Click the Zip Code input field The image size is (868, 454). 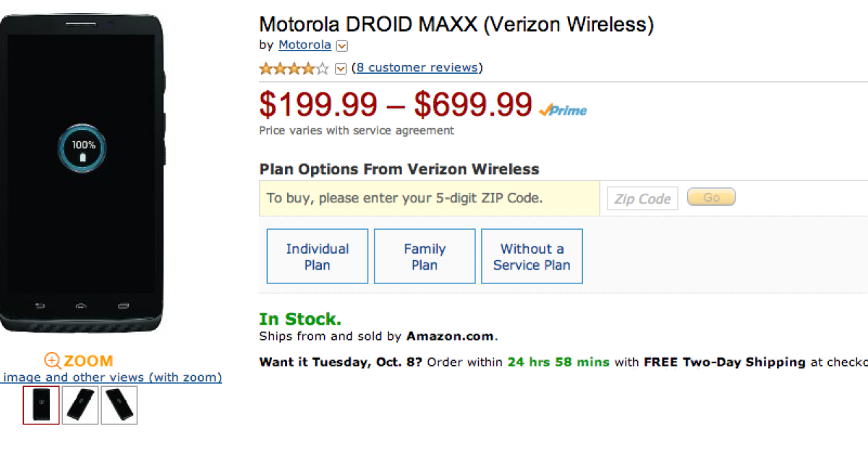tap(642, 199)
